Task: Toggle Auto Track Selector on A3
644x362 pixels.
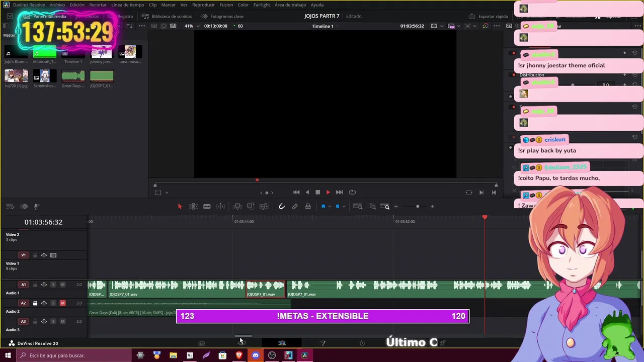Action: [44, 322]
